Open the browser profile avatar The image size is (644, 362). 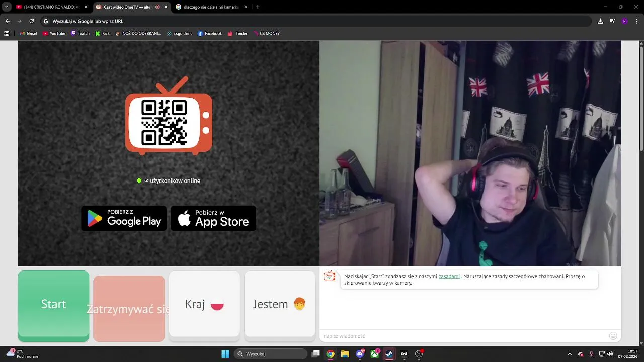[624, 21]
